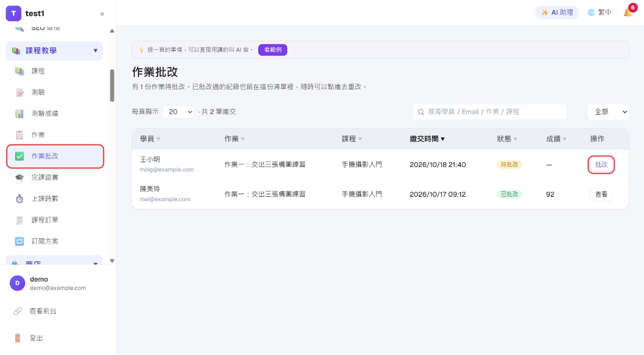
Task: Click the email ming@example.com
Action: (x=167, y=169)
